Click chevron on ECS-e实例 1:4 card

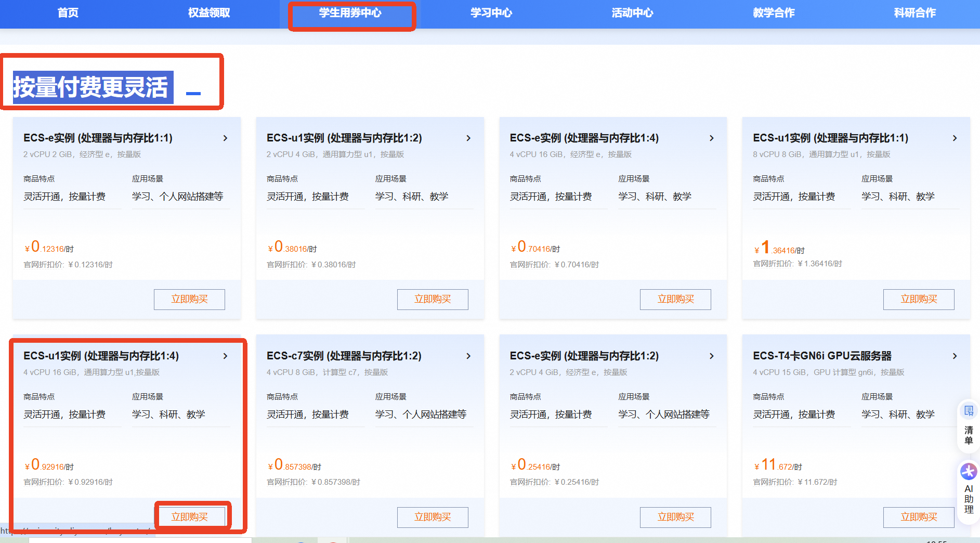pyautogui.click(x=712, y=138)
